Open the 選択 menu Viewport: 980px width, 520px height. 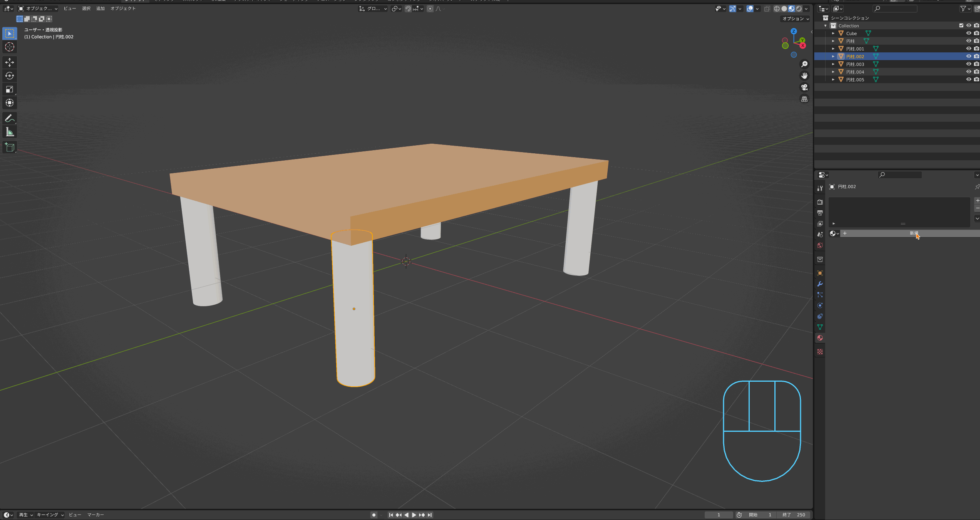[x=86, y=8]
